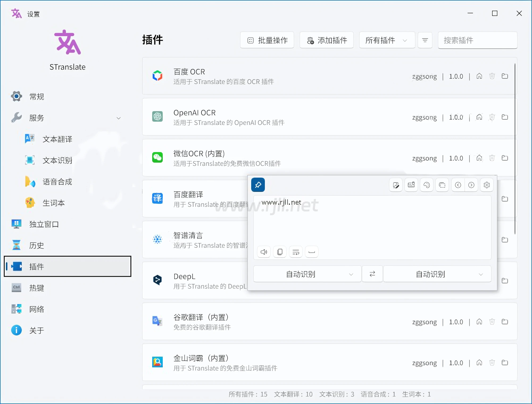The image size is (532, 404).
Task: Open the source language 自动识别 dropdown
Action: pyautogui.click(x=307, y=274)
